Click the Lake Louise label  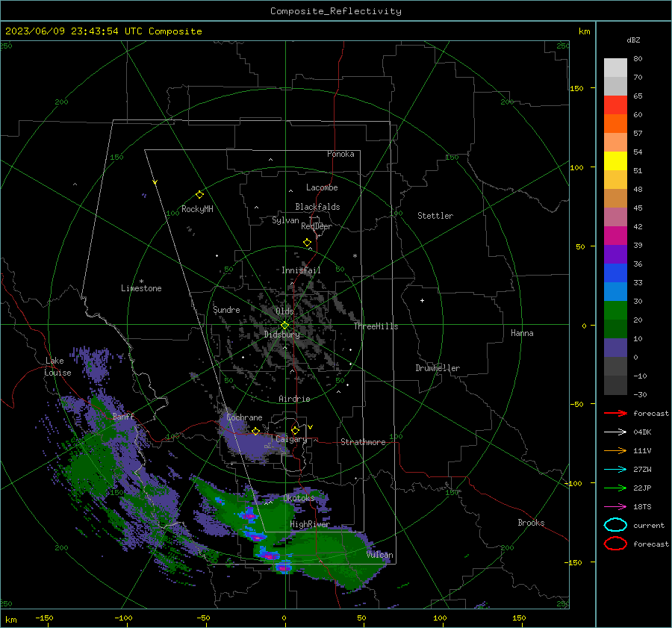[57, 367]
